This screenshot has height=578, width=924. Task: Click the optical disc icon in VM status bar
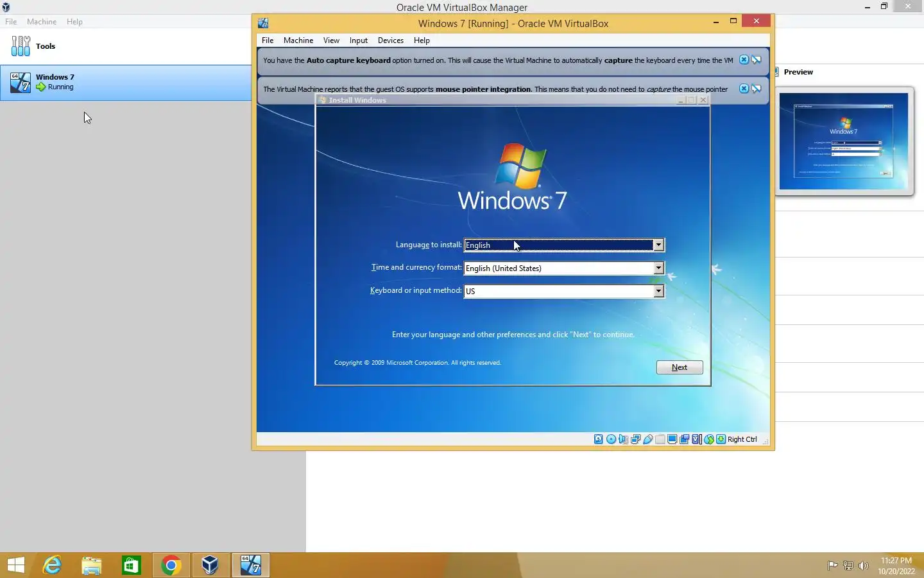click(611, 439)
